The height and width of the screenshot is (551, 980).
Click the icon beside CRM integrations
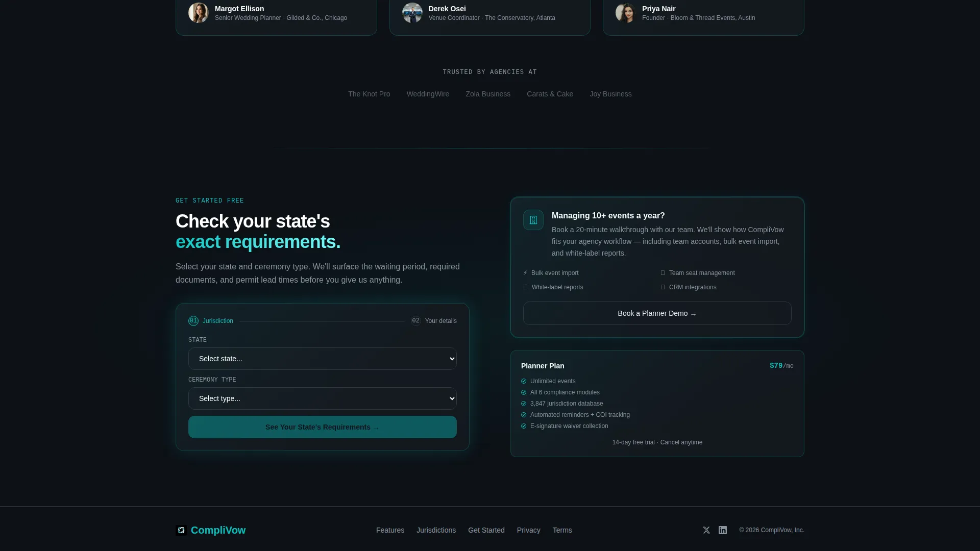(x=663, y=287)
